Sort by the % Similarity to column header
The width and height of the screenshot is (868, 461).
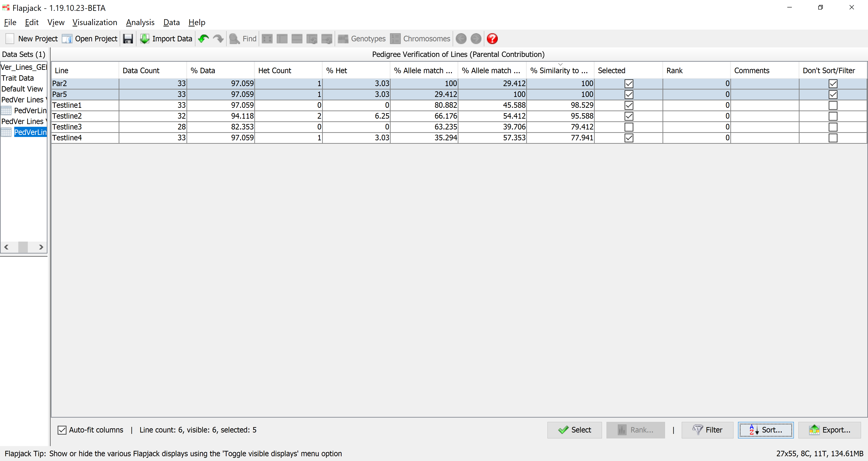tap(560, 71)
